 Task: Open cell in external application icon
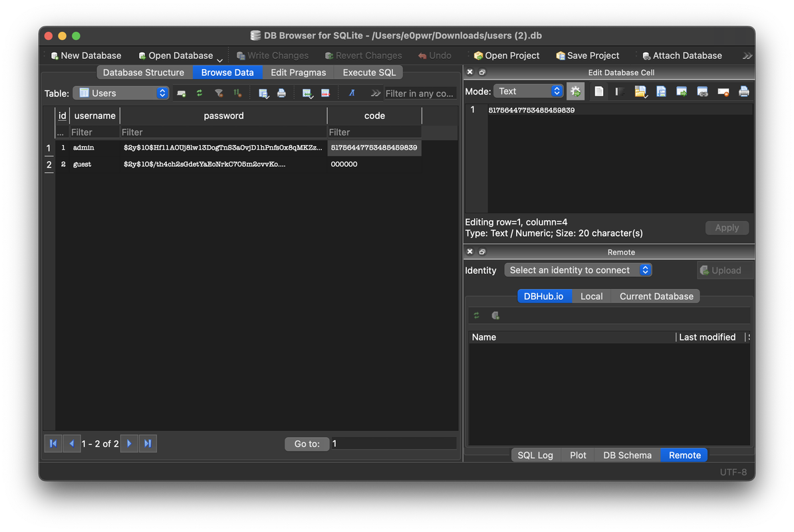point(682,92)
